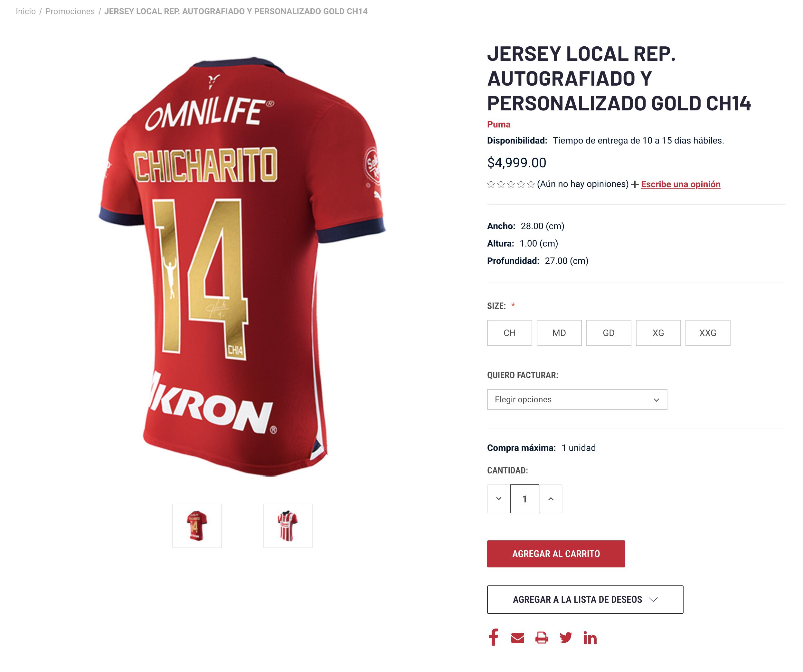Select size CH
Screen dimensions: 803x672
[x=509, y=333]
